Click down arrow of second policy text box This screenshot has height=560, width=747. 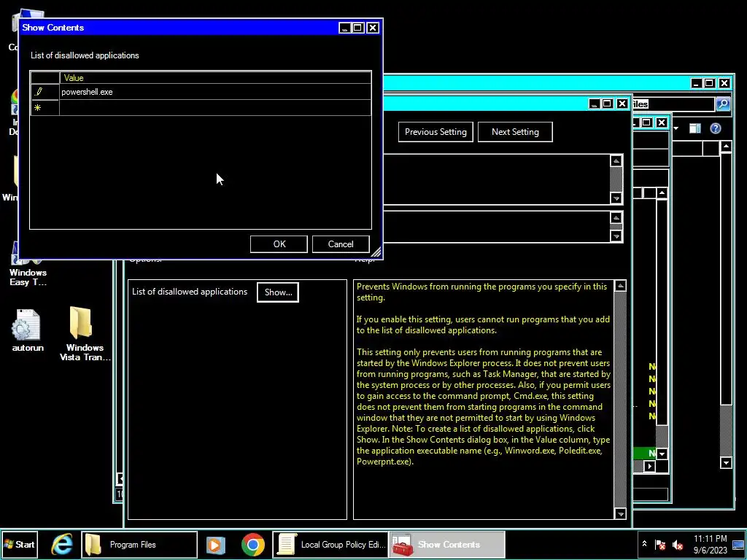tap(616, 236)
